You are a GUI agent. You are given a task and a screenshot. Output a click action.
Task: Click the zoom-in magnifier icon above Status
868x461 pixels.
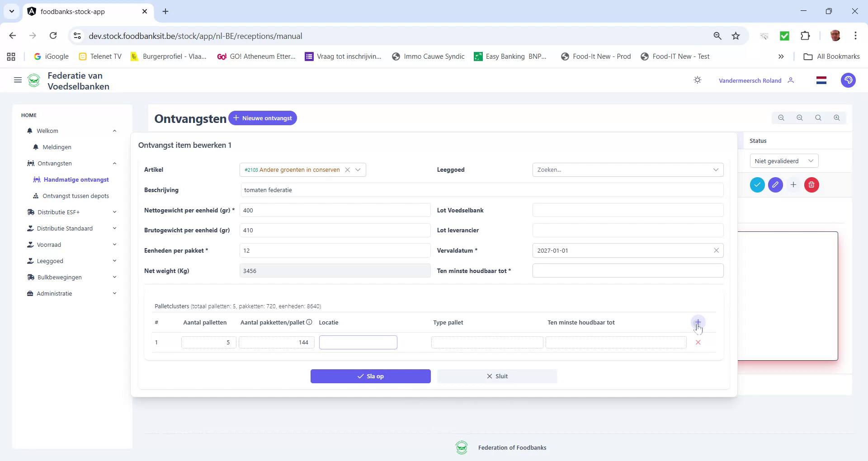(x=836, y=118)
